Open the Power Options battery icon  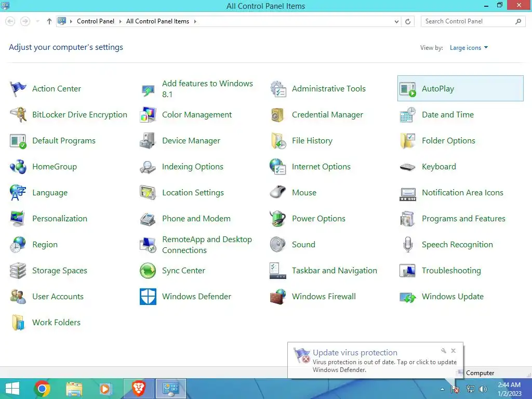[x=278, y=219]
